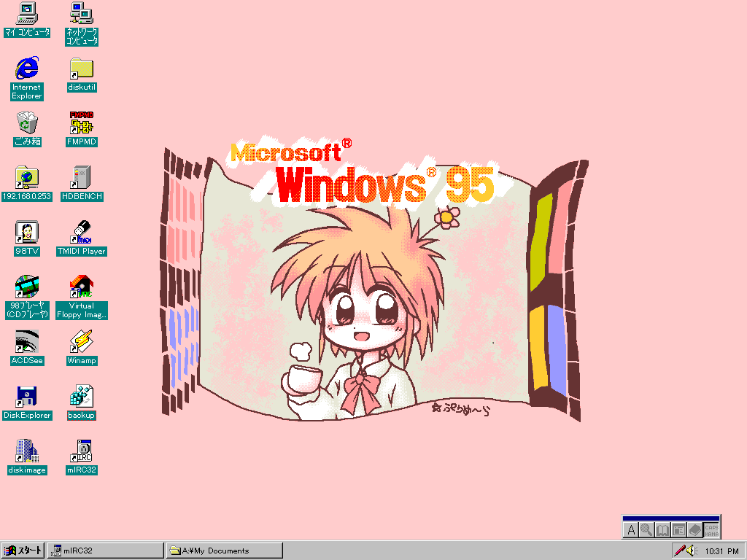Open the DiskExplorer shortcut

coord(27,397)
